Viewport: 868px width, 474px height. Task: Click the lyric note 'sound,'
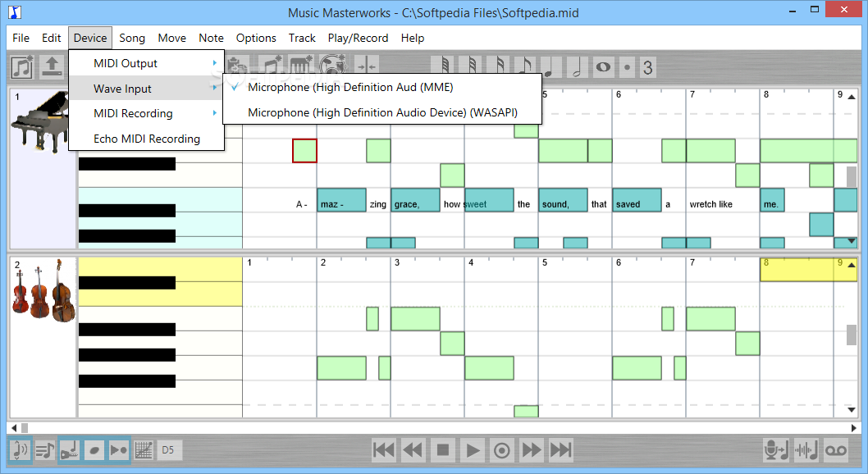point(563,200)
